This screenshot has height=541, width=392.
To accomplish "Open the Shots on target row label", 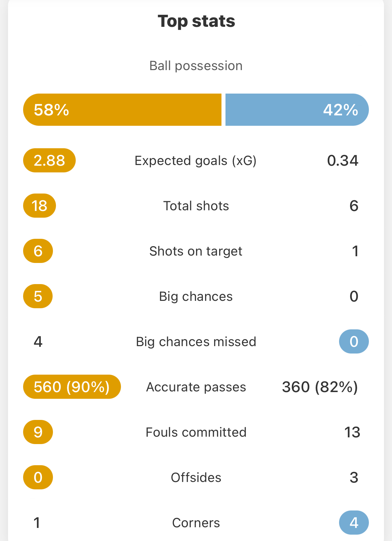I will tap(196, 251).
